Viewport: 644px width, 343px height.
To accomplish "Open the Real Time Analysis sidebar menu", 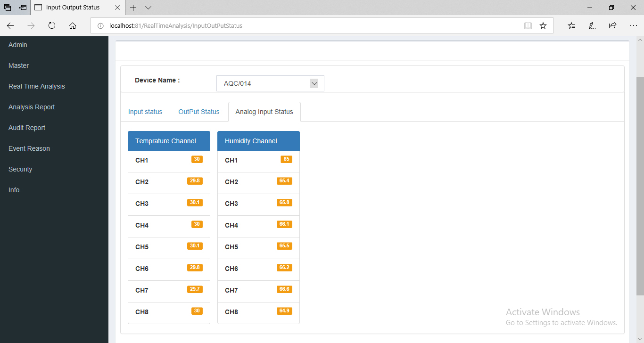I will click(x=37, y=86).
